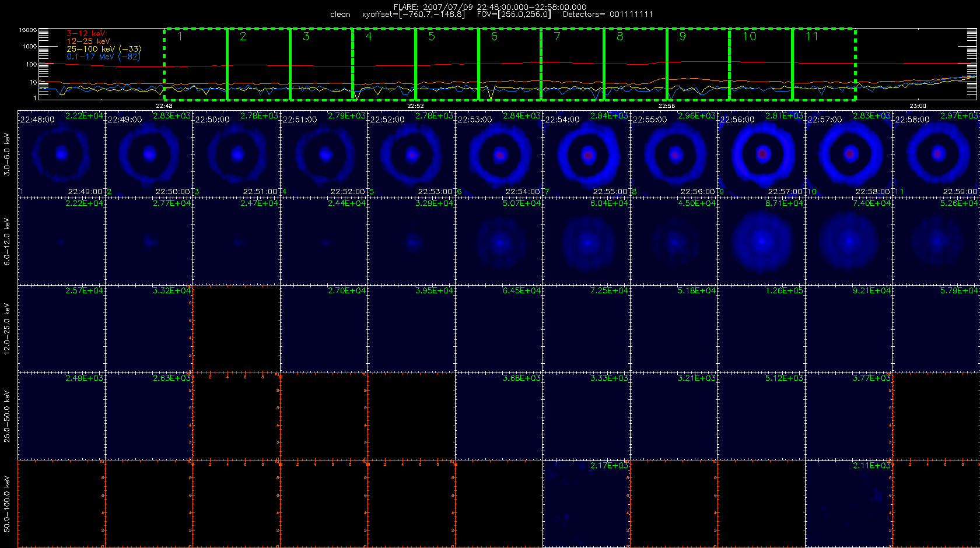The height and width of the screenshot is (548, 980).
Task: Choose interval 4 in the light curve plot
Action: point(384,64)
